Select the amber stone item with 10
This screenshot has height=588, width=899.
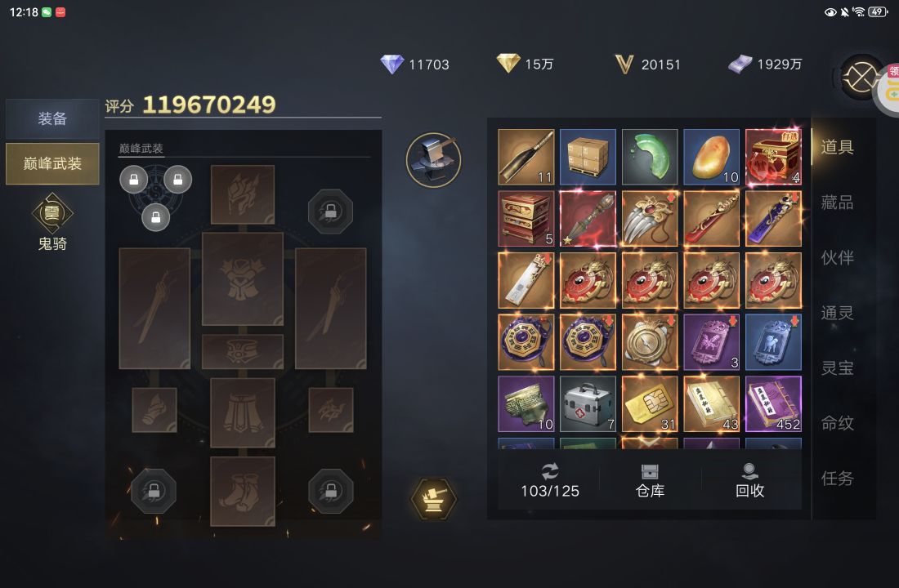[x=712, y=157]
